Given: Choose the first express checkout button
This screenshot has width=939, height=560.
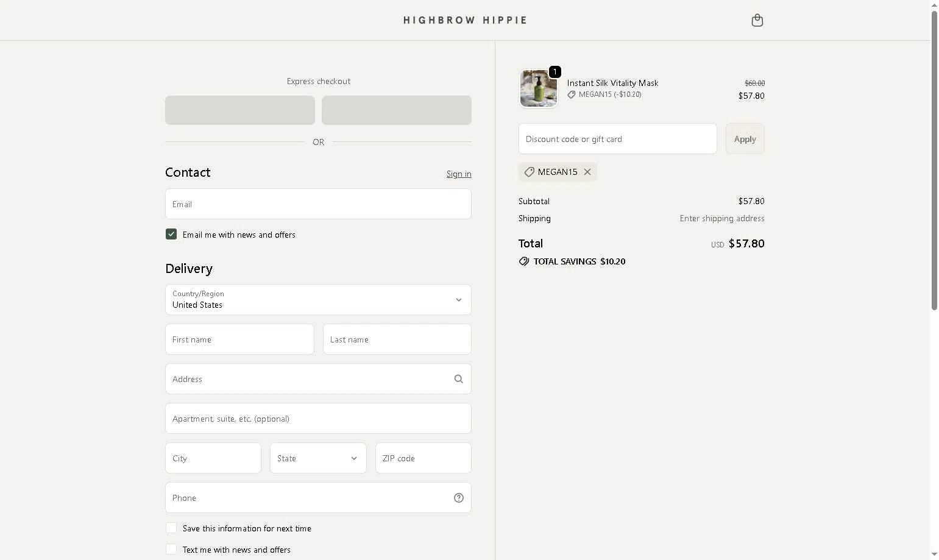Looking at the screenshot, I should tap(240, 110).
